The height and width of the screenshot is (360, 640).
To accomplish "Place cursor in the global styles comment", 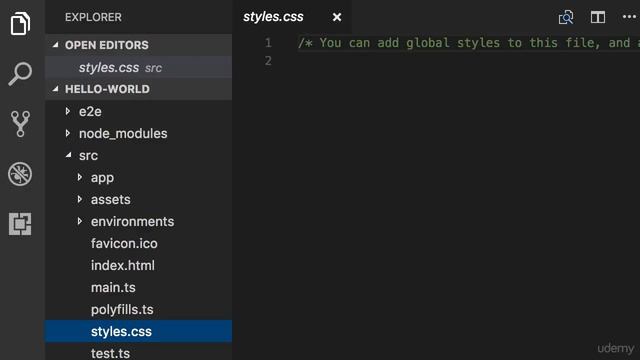I will tap(469, 42).
